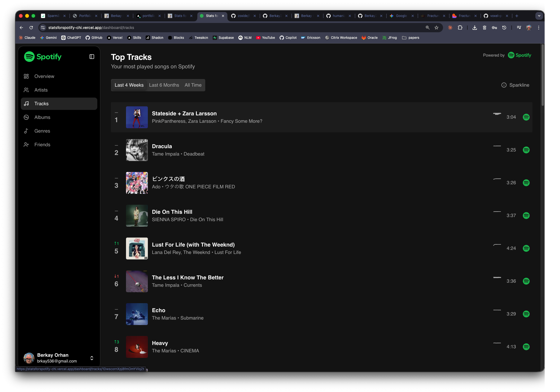Image resolution: width=560 pixels, height=392 pixels.
Task: Open Lust For Life on Spotify
Action: click(526, 248)
